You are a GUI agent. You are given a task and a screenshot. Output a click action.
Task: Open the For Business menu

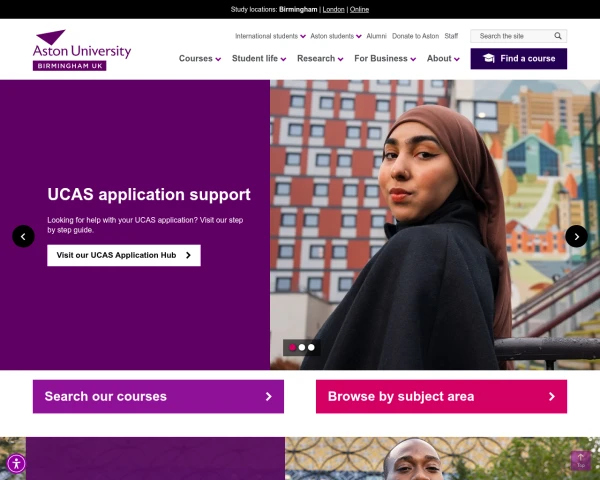(x=385, y=59)
